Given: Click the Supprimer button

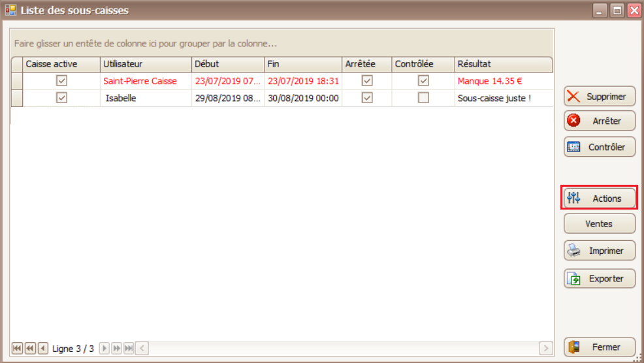Looking at the screenshot, I should (599, 97).
